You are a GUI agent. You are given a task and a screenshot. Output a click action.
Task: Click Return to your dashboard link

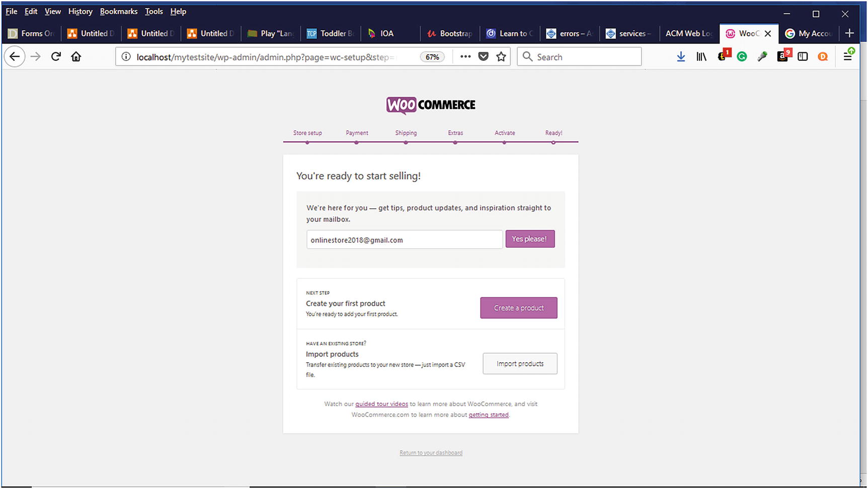431,453
